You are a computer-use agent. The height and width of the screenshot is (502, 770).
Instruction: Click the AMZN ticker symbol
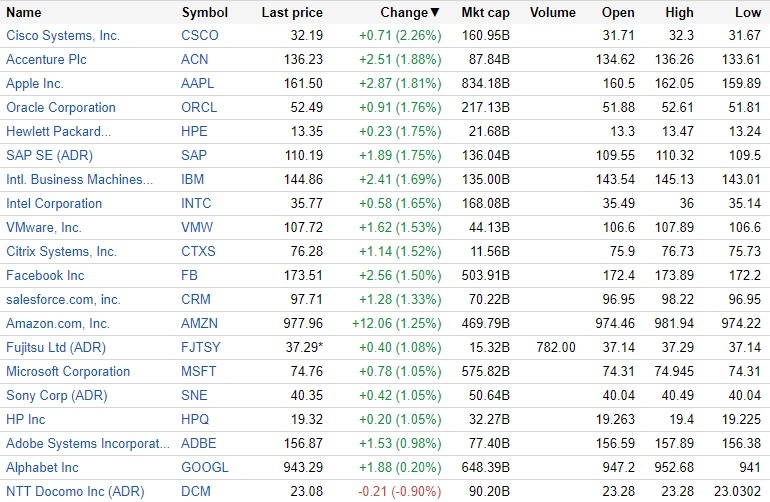[200, 323]
